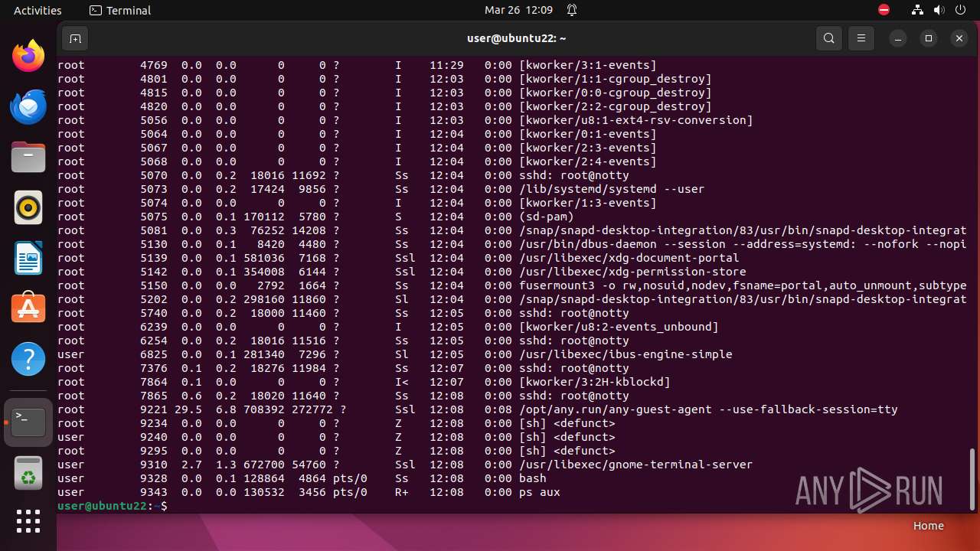The width and height of the screenshot is (980, 551).
Task: Click '[kworker/u8:1-ext4-rsv-conversion]' text
Action: click(x=636, y=120)
